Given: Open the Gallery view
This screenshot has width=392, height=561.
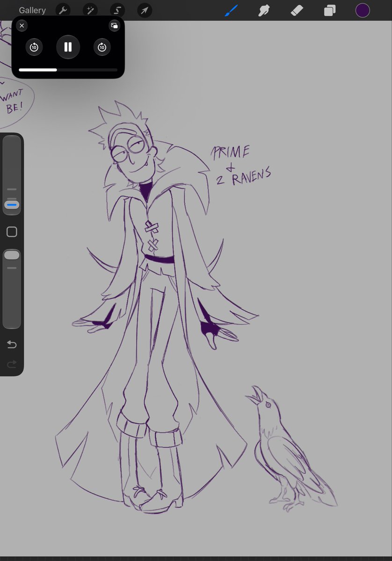Looking at the screenshot, I should pyautogui.click(x=32, y=10).
